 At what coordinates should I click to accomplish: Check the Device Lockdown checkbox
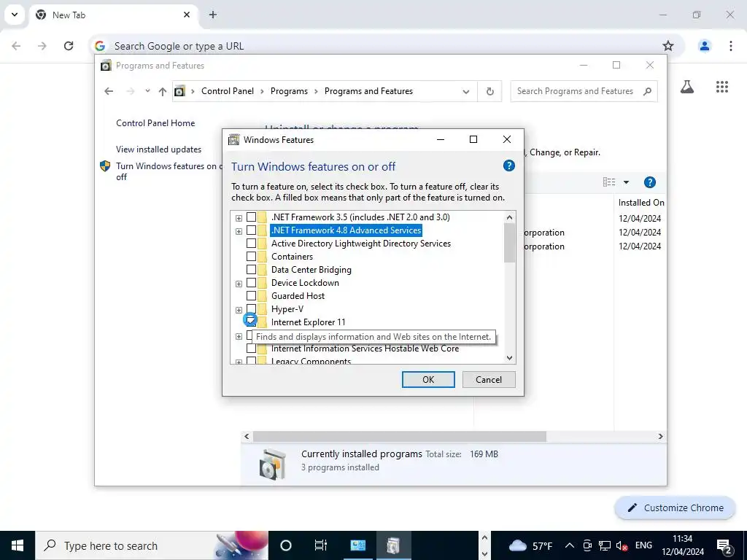251,283
